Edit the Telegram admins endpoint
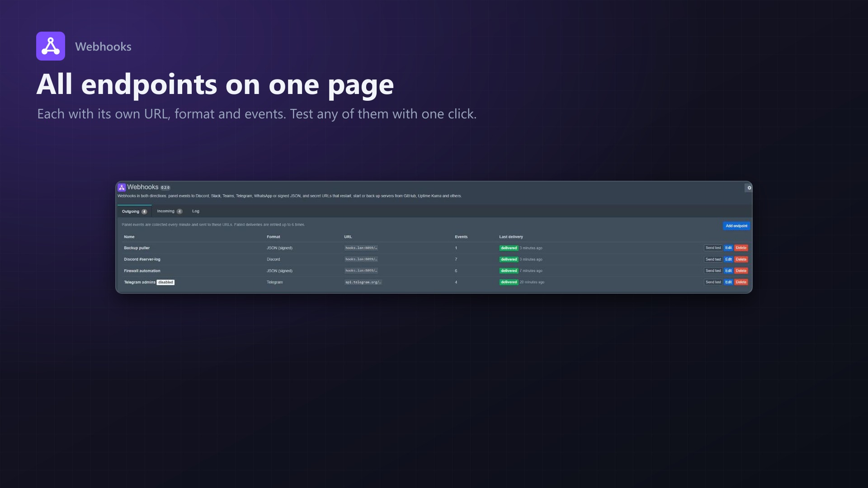Image resolution: width=868 pixels, height=488 pixels. pos(728,282)
